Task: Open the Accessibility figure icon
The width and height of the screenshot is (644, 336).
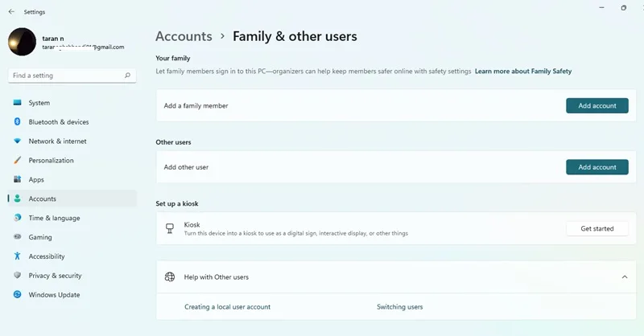Action: (17, 256)
